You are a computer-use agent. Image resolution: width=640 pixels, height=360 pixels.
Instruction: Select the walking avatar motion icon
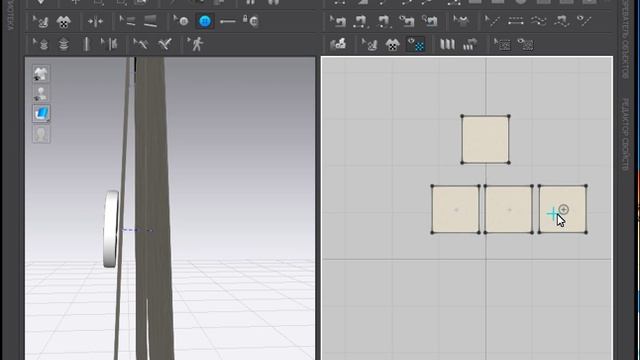(196, 44)
